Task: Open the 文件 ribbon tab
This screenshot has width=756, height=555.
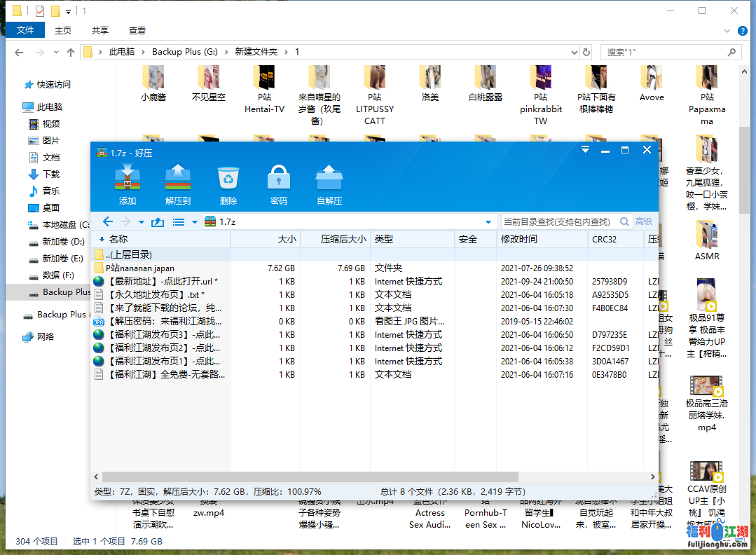Action: tap(25, 30)
